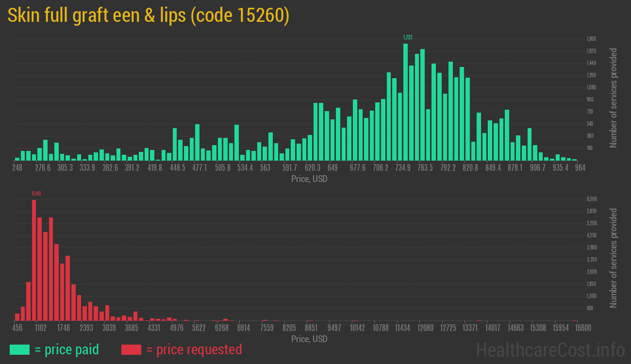This screenshot has width=631, height=364.
Task: Click the chart title with code 15260
Action: [149, 16]
